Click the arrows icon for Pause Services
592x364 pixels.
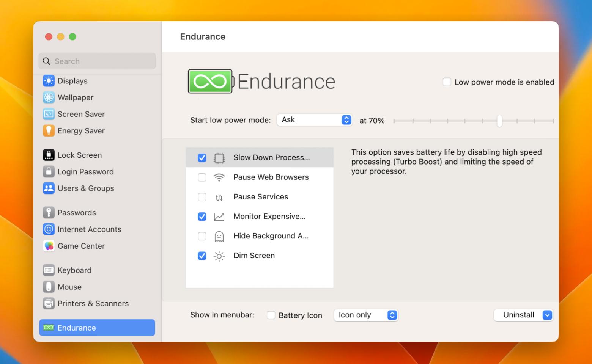click(219, 197)
